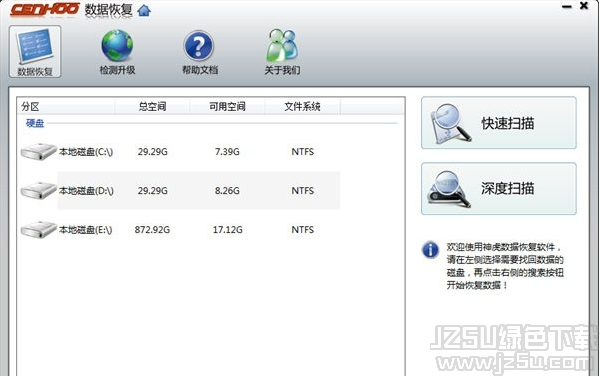Open 帮助文档 question mark icon
Viewport: 600px width, 376px height.
pos(199,46)
